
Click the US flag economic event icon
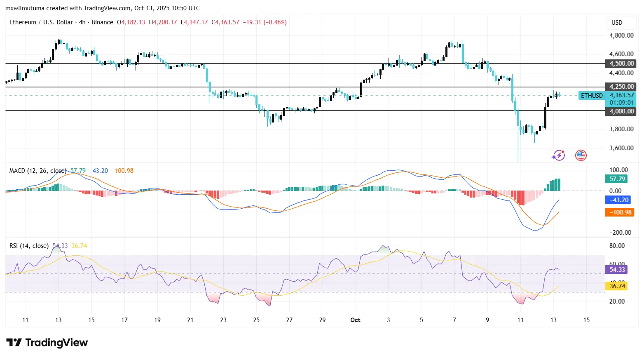581,155
